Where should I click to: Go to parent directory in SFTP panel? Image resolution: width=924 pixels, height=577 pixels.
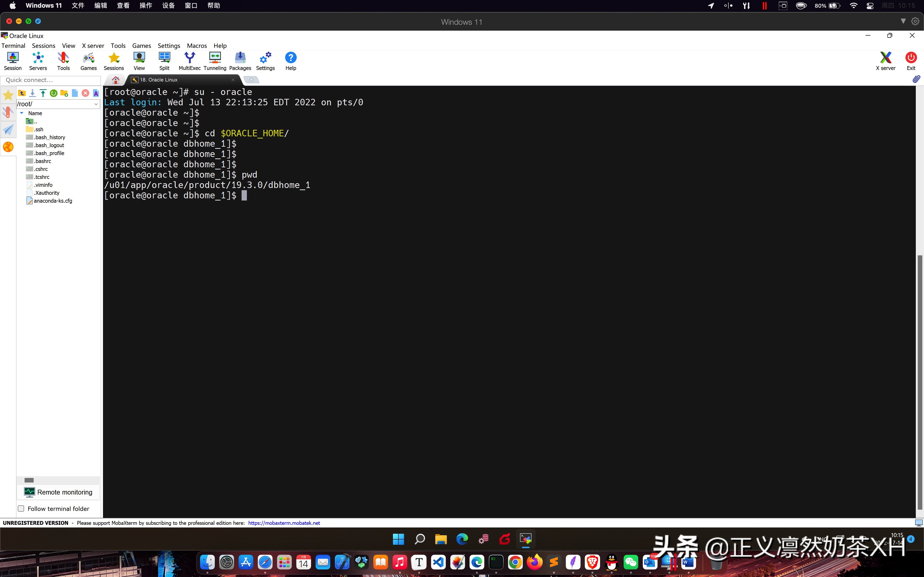click(x=22, y=93)
